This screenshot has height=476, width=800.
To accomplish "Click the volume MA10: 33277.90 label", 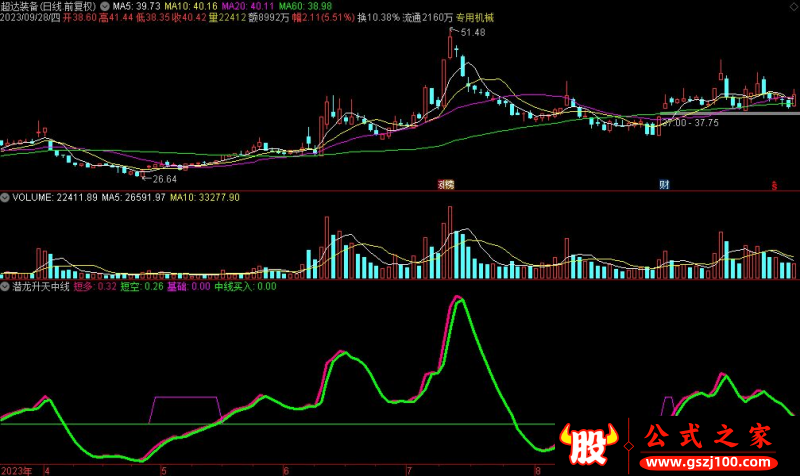I will click(x=205, y=197).
